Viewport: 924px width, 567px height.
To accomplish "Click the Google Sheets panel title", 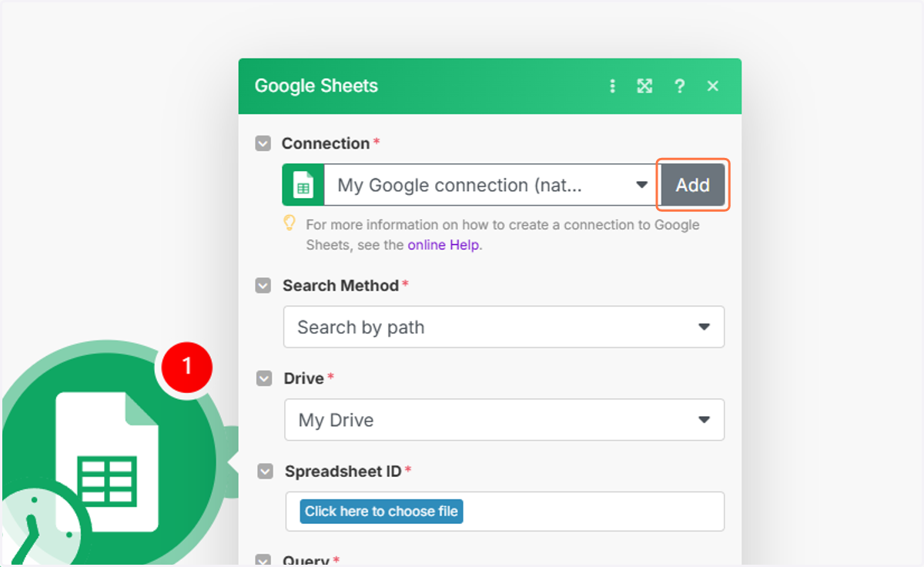I will coord(316,86).
